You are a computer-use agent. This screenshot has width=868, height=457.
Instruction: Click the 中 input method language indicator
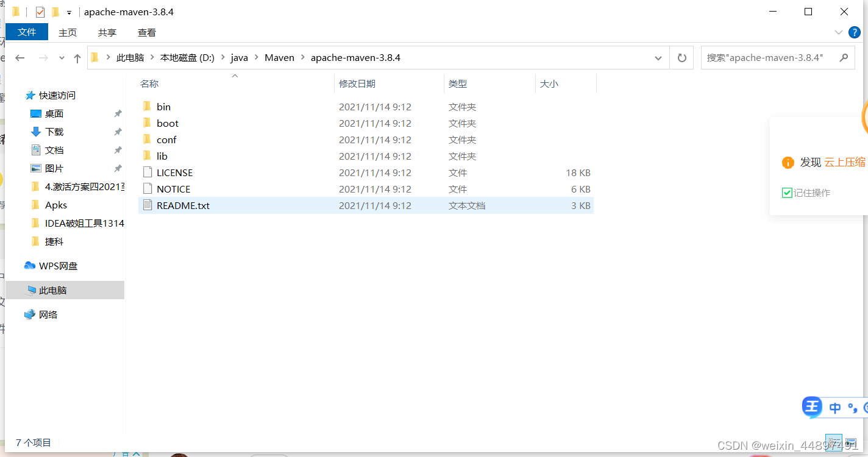click(x=835, y=408)
